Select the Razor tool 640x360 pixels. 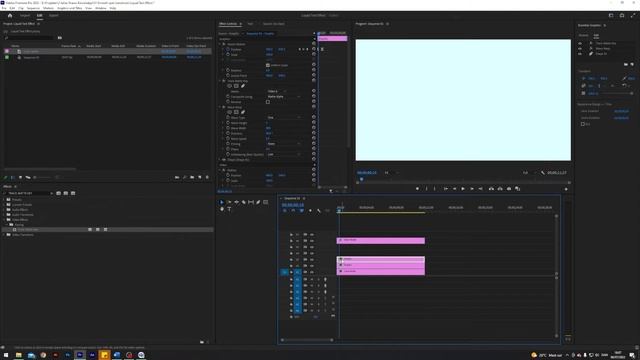244,202
